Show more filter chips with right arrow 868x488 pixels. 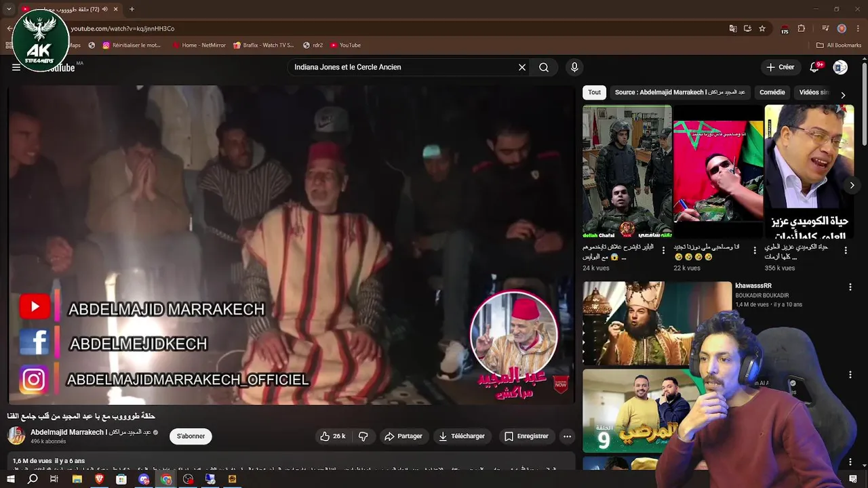843,95
